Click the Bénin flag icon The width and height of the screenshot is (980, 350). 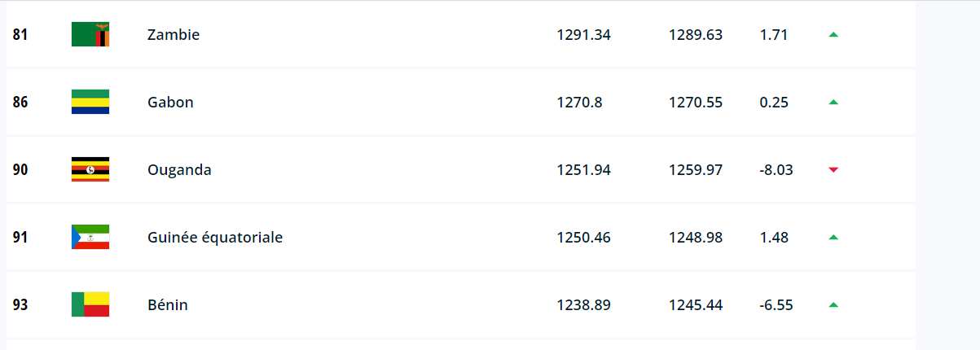coord(90,305)
